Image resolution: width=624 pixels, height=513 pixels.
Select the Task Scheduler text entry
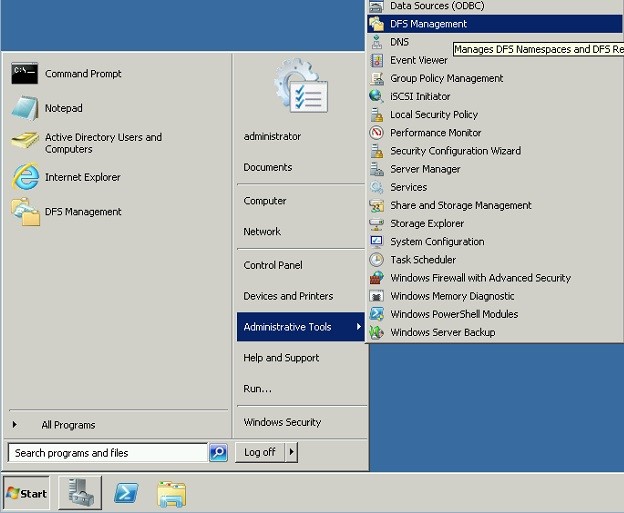coord(423,260)
